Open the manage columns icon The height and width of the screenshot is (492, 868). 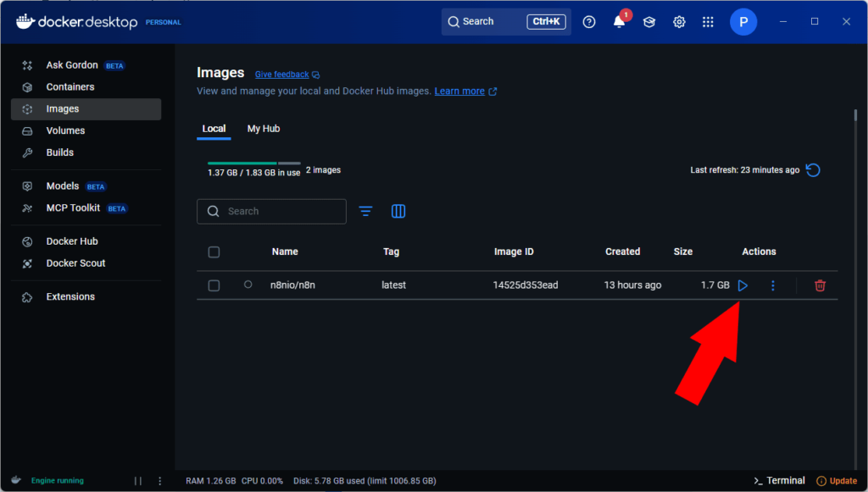[x=398, y=211]
